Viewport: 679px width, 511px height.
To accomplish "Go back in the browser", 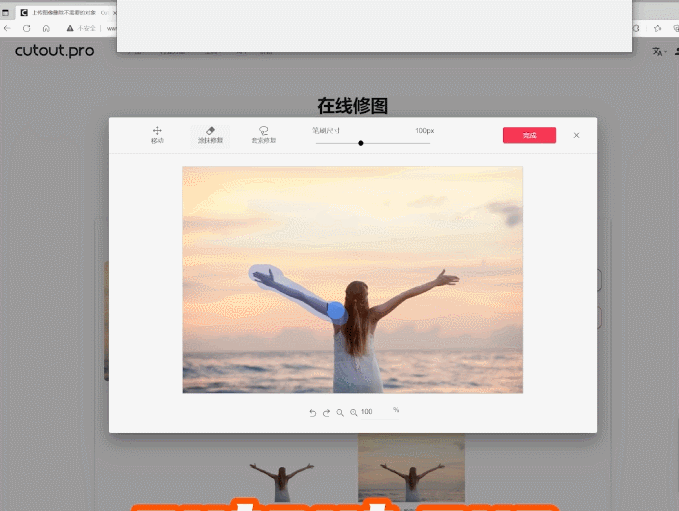I will 7,28.
